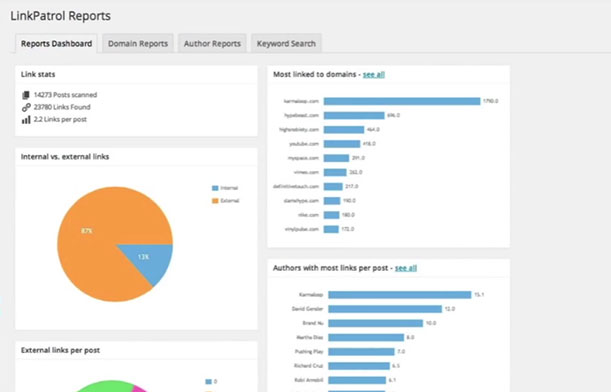611x392 pixels.
Task: Click the Link stats panel heading
Action: point(38,74)
